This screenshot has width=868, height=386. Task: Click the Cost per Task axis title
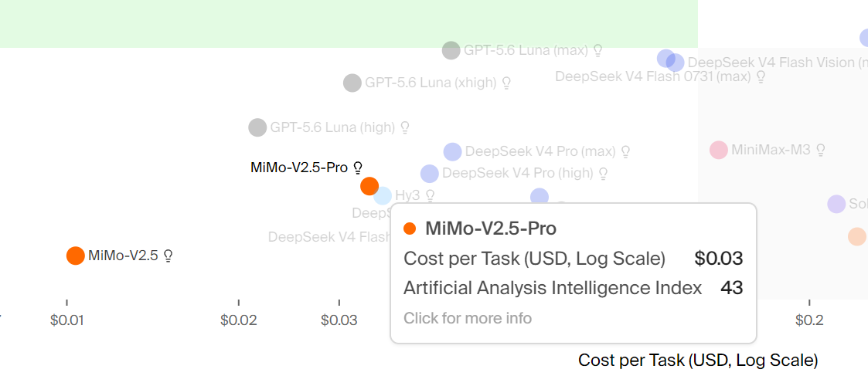click(698, 361)
